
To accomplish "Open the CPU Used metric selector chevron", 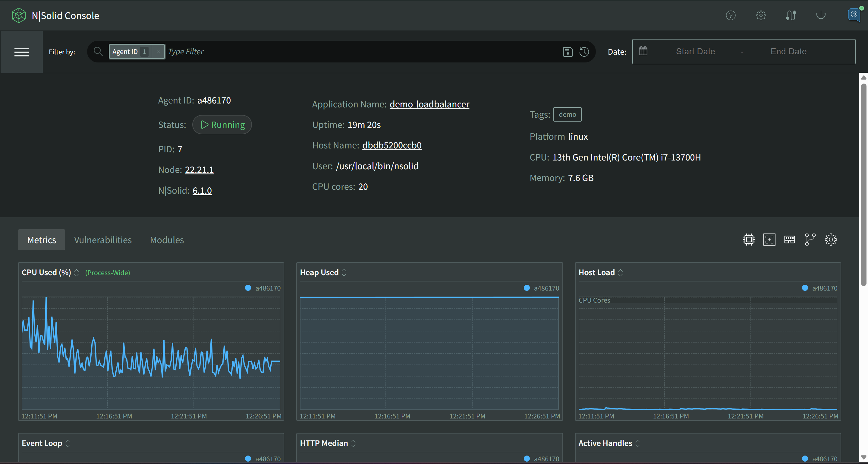I will pos(76,272).
